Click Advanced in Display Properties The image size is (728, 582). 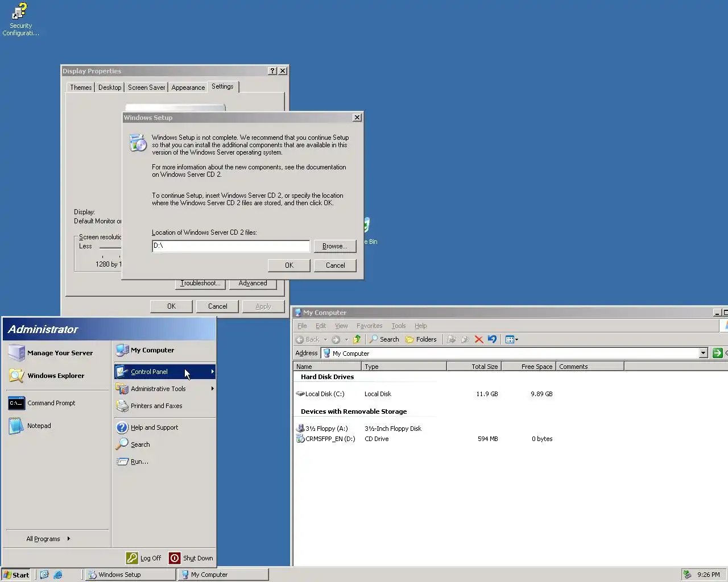pyautogui.click(x=253, y=283)
